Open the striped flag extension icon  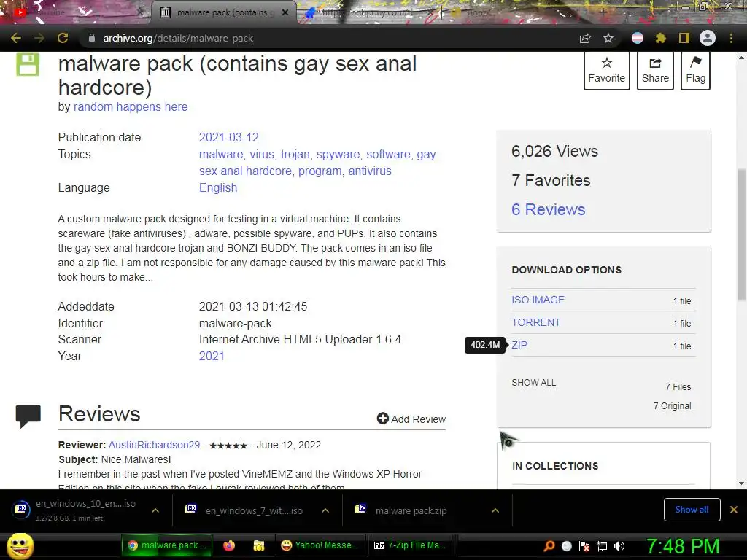pyautogui.click(x=638, y=38)
